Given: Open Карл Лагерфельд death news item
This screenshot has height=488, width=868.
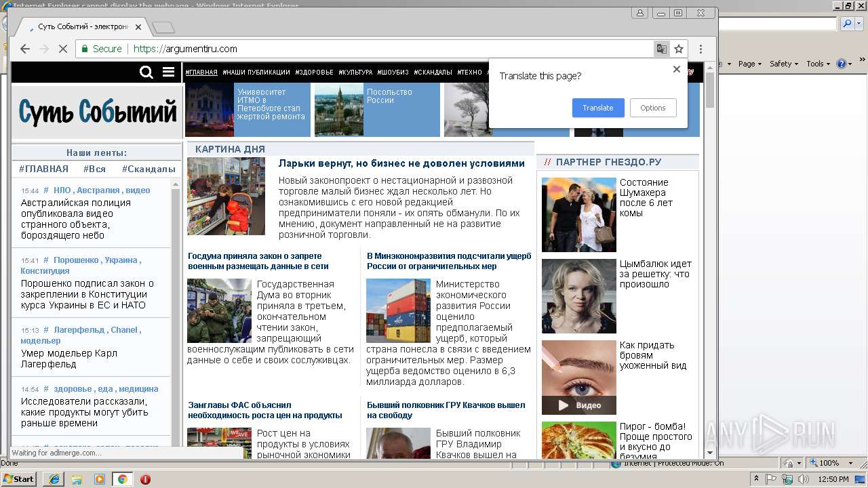Looking at the screenshot, I should click(x=69, y=359).
